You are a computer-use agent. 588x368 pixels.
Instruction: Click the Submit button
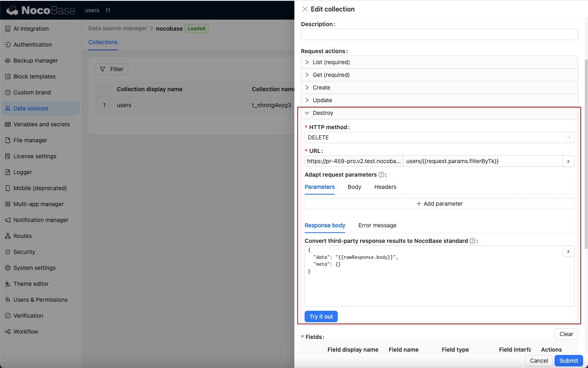tap(568, 361)
